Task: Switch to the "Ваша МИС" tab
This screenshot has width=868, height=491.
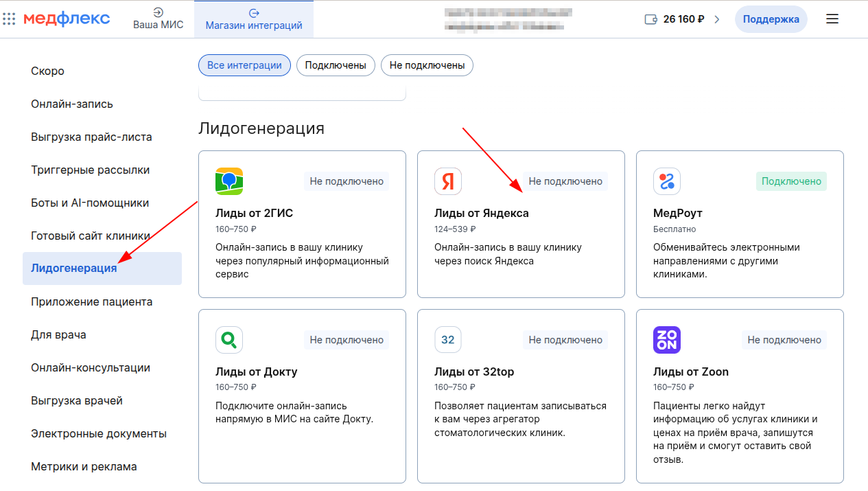Action: click(159, 19)
